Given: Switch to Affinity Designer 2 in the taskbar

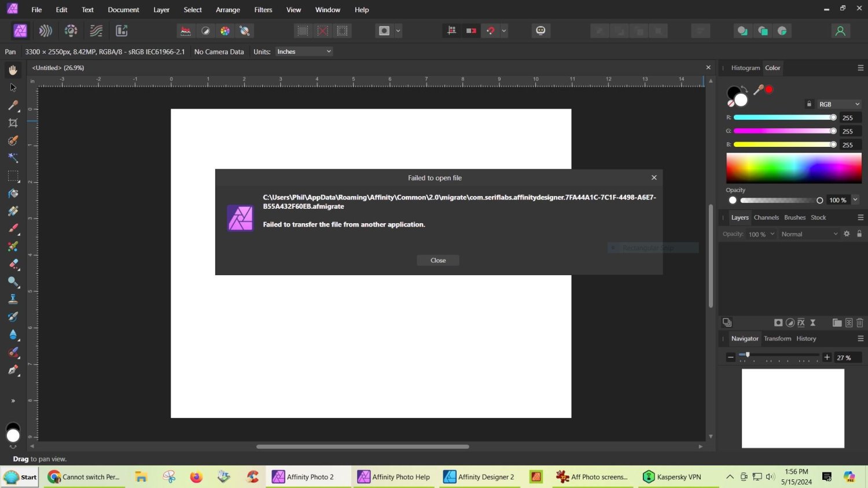Looking at the screenshot, I should [479, 476].
